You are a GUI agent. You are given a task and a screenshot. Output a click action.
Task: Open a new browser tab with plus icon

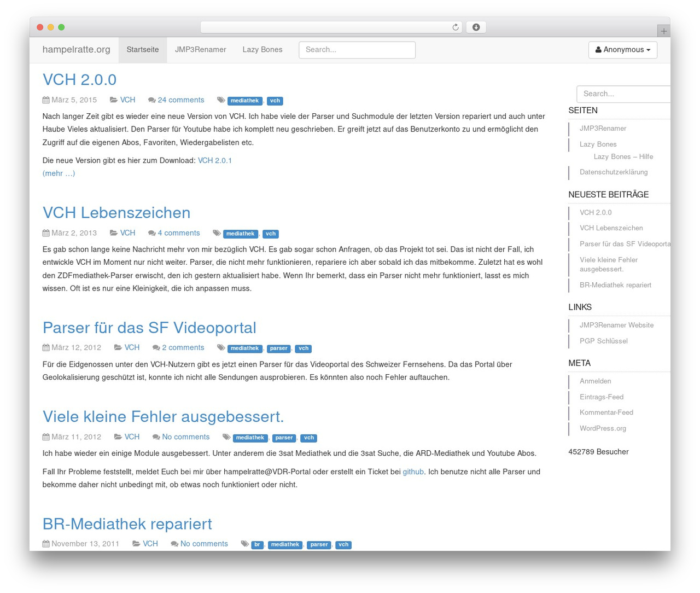pos(663,31)
